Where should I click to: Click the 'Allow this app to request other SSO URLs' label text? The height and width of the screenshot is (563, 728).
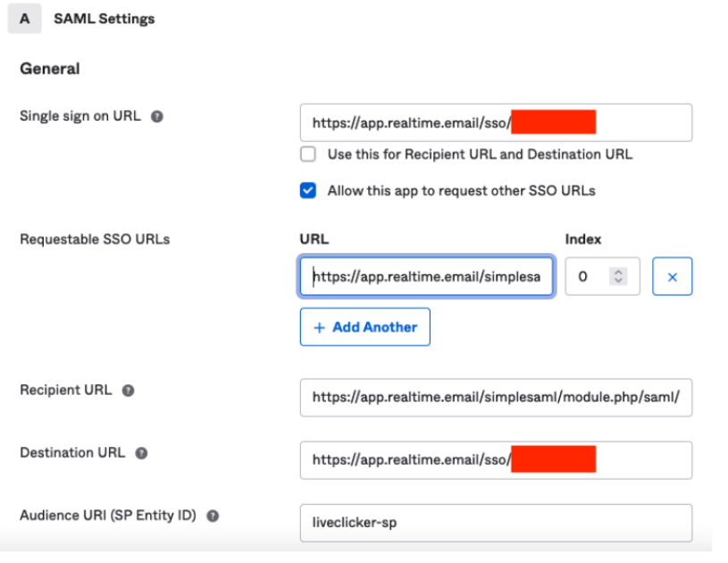tap(461, 190)
